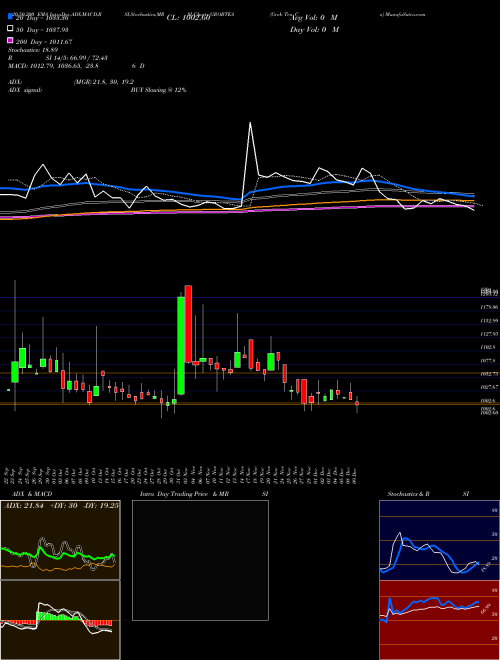Click the last red candlestick near 1002.6
Viewport: 500px width, 660px height.
(357, 403)
